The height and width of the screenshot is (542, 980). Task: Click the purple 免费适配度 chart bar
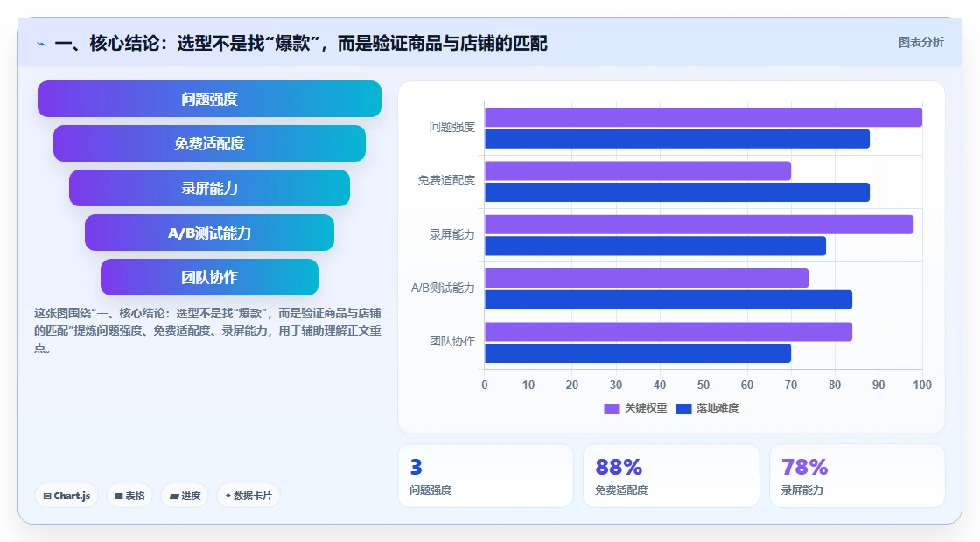(638, 171)
